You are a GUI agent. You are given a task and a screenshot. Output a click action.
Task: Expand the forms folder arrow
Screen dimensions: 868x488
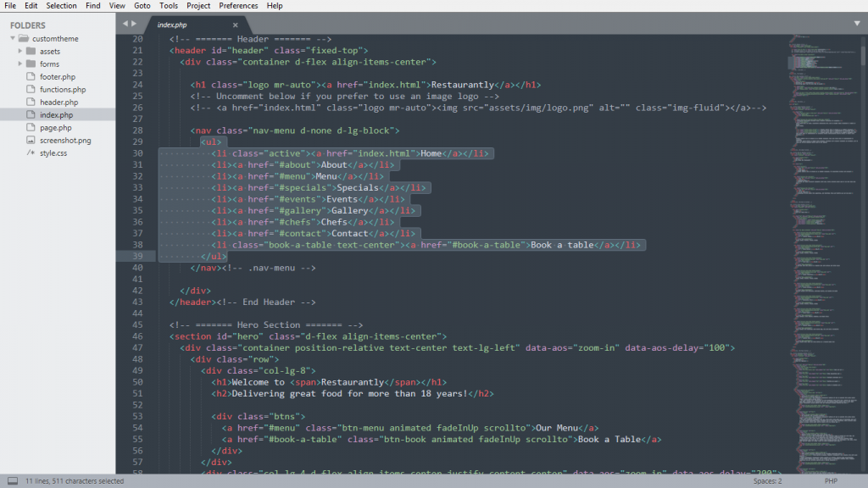click(19, 64)
